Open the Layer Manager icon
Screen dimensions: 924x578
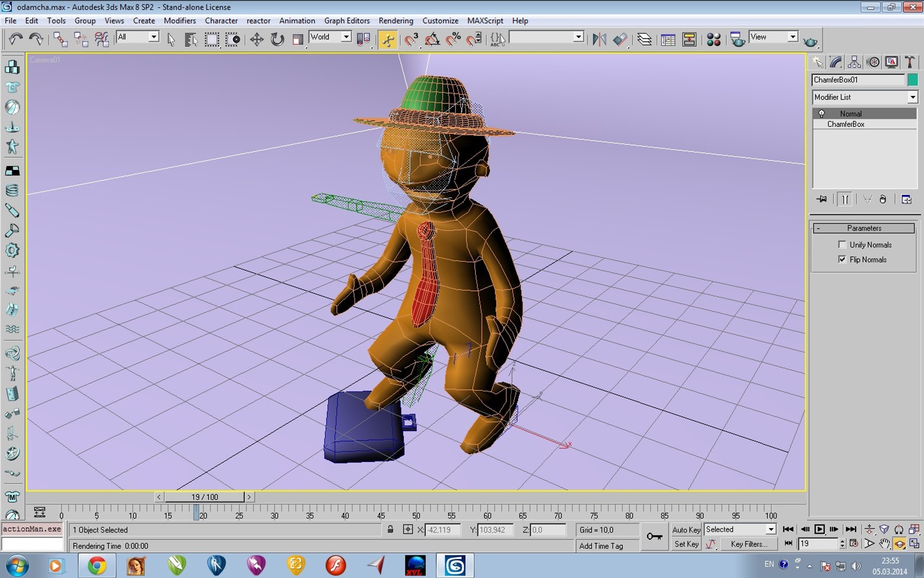(644, 39)
